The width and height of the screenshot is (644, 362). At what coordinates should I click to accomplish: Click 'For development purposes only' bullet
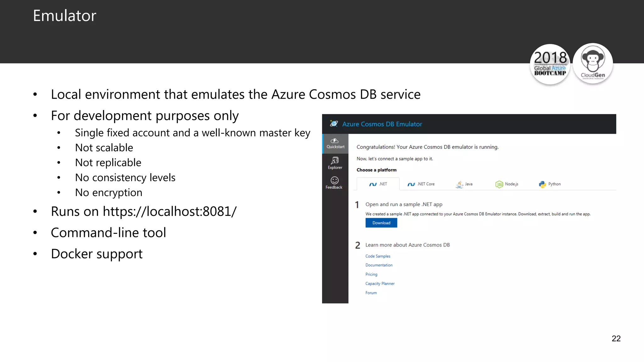click(x=145, y=116)
